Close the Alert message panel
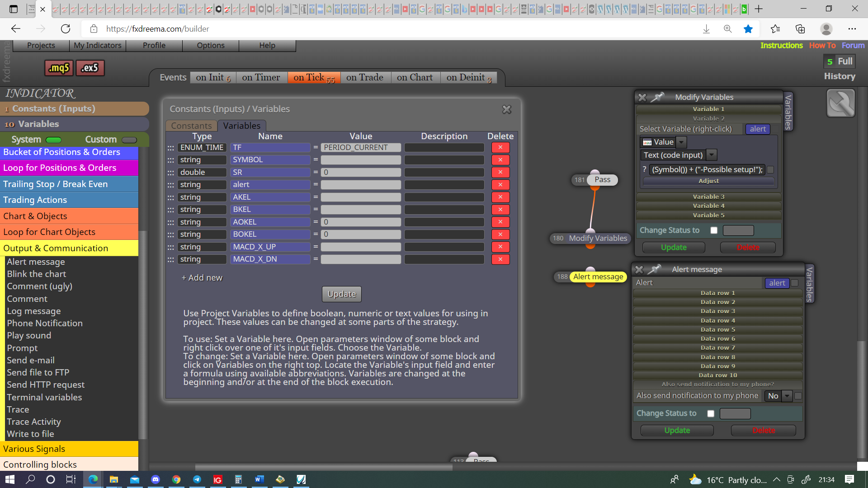868x488 pixels. (639, 269)
